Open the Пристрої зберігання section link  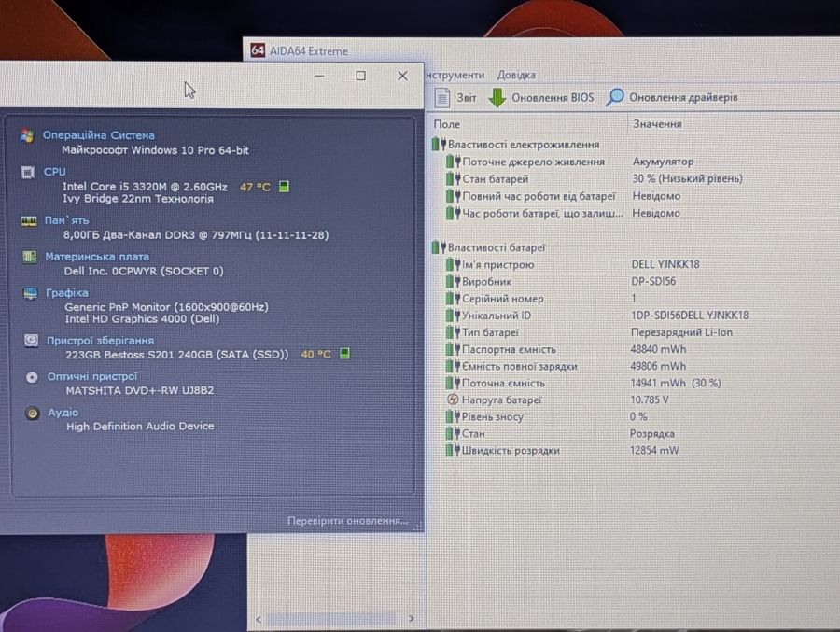100,341
